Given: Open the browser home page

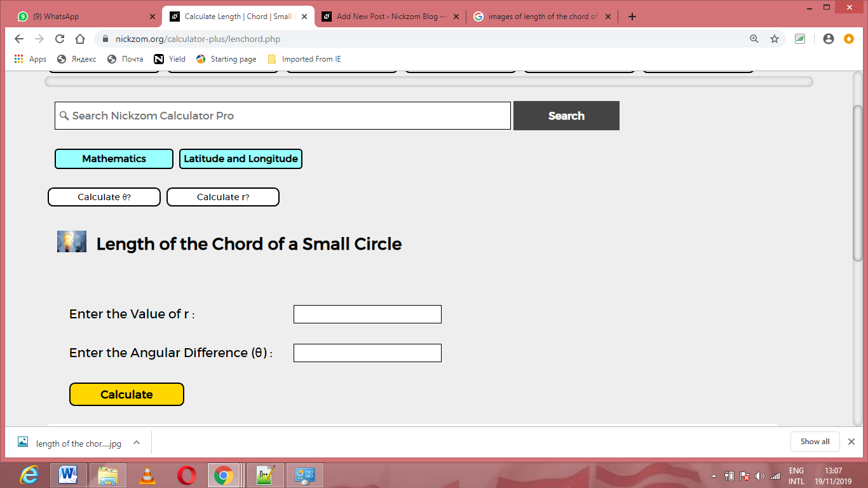Looking at the screenshot, I should [x=80, y=39].
